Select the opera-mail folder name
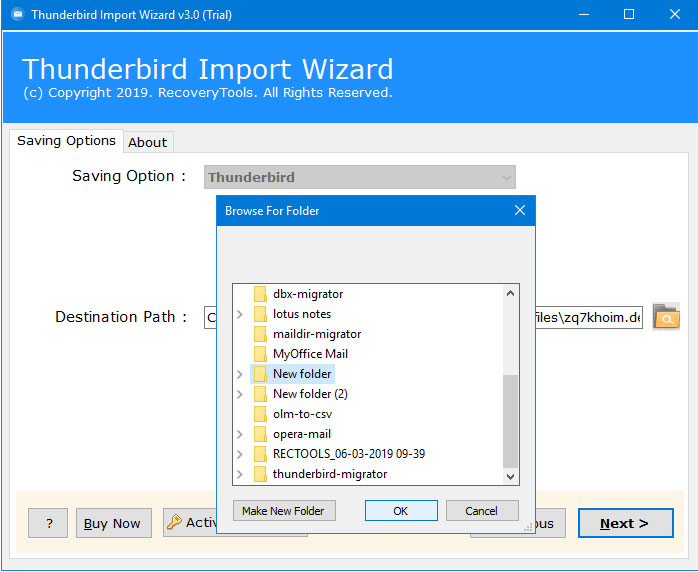Image resolution: width=698 pixels, height=572 pixels. point(302,434)
